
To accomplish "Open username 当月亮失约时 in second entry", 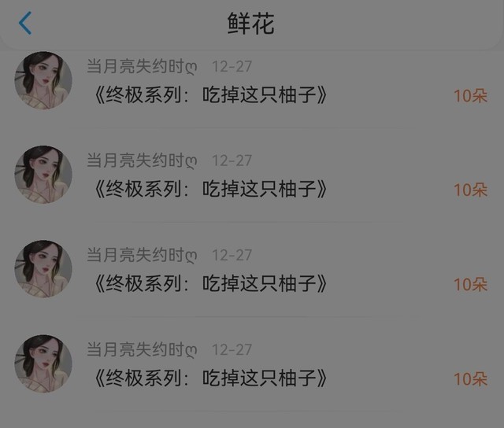I will 142,160.
